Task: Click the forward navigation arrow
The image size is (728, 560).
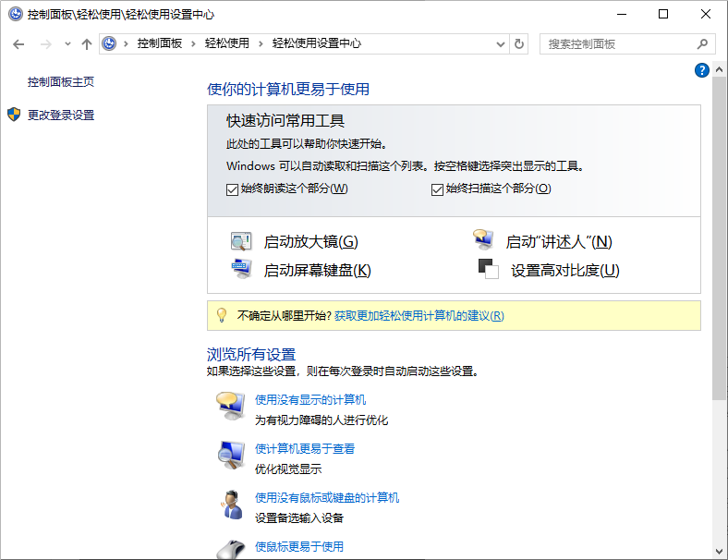Action: [x=45, y=44]
